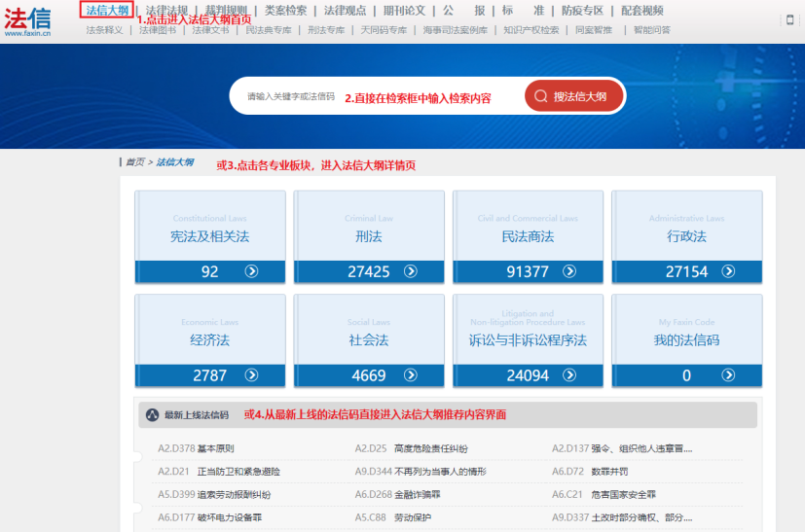Click the red 搜法信大纲 search button

[x=573, y=96]
